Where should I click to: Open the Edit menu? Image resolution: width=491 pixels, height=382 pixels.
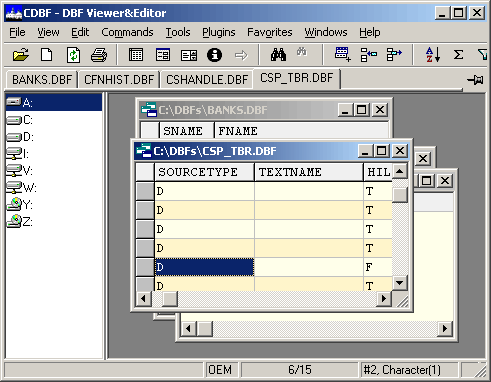(x=80, y=32)
